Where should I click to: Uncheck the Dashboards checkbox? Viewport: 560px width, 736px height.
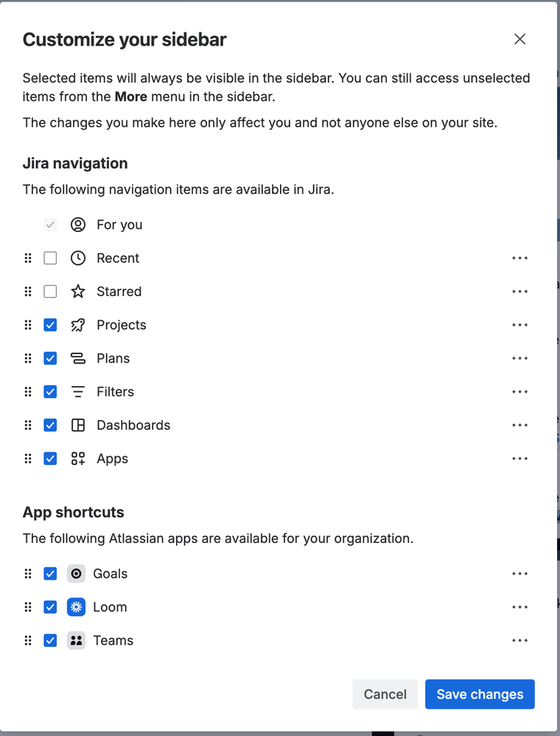[x=50, y=425]
